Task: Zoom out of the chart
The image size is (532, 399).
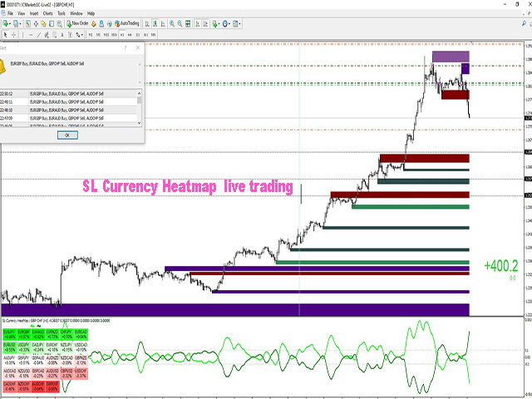Action: (x=180, y=24)
